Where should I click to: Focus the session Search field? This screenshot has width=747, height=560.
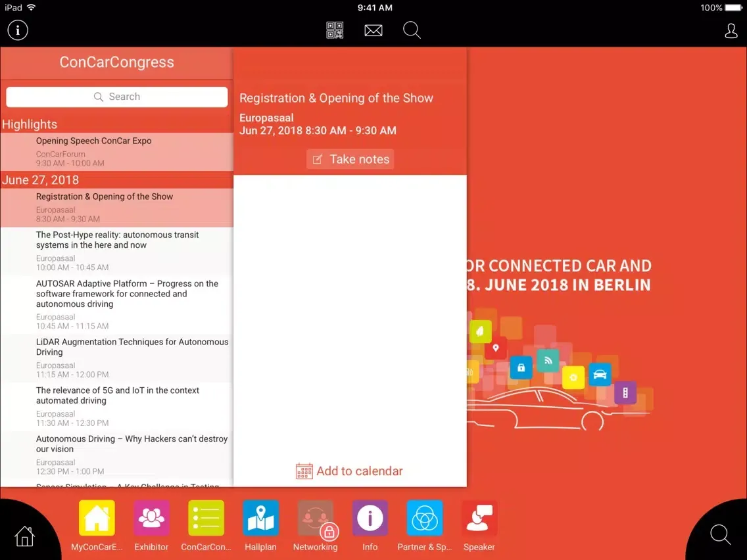[117, 97]
